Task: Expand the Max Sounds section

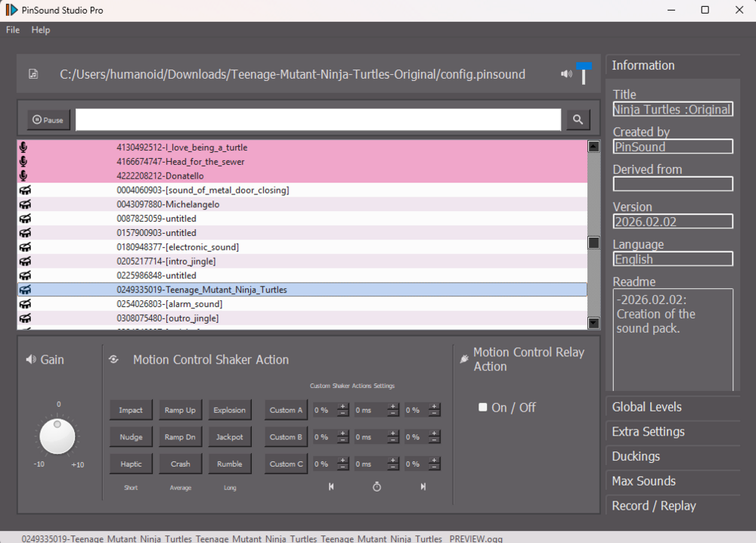Action: click(673, 481)
